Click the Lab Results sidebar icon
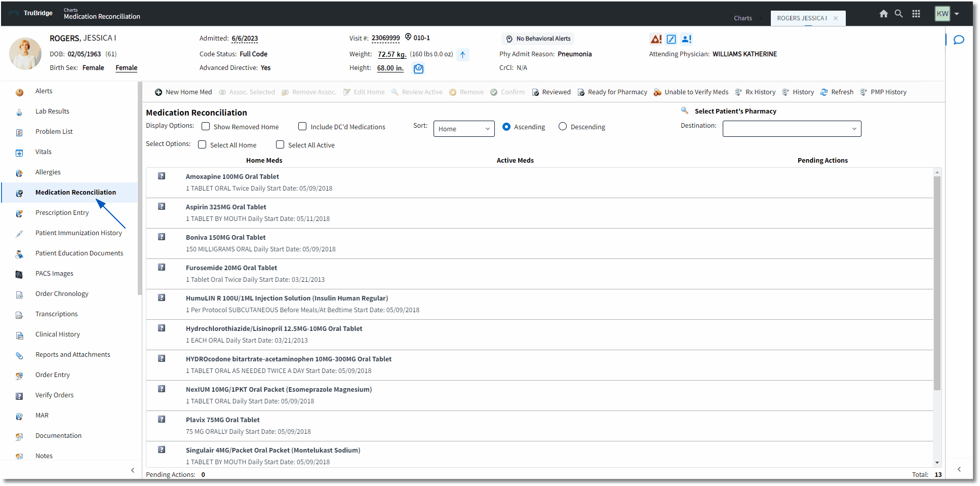Image resolution: width=980 pixels, height=486 pixels. coord(19,113)
